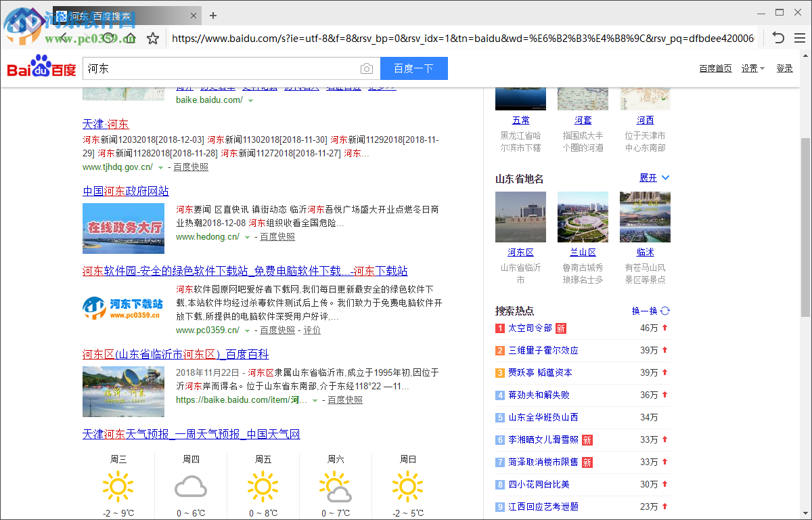This screenshot has height=520, width=812.
Task: Open the 设置 dropdown menu
Action: click(x=752, y=68)
